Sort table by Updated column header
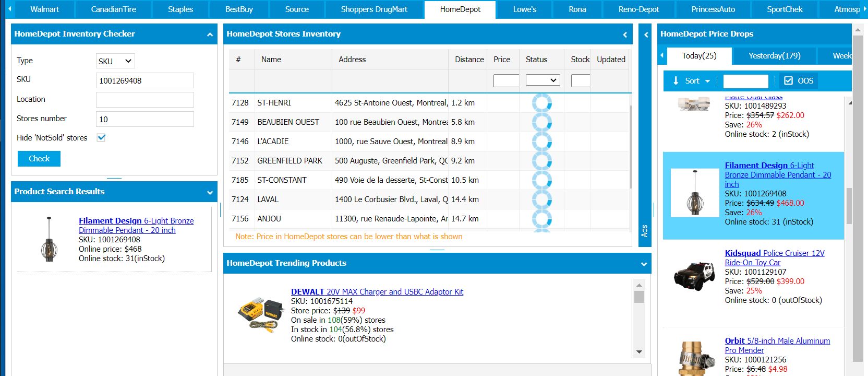The width and height of the screenshot is (868, 376). (611, 60)
